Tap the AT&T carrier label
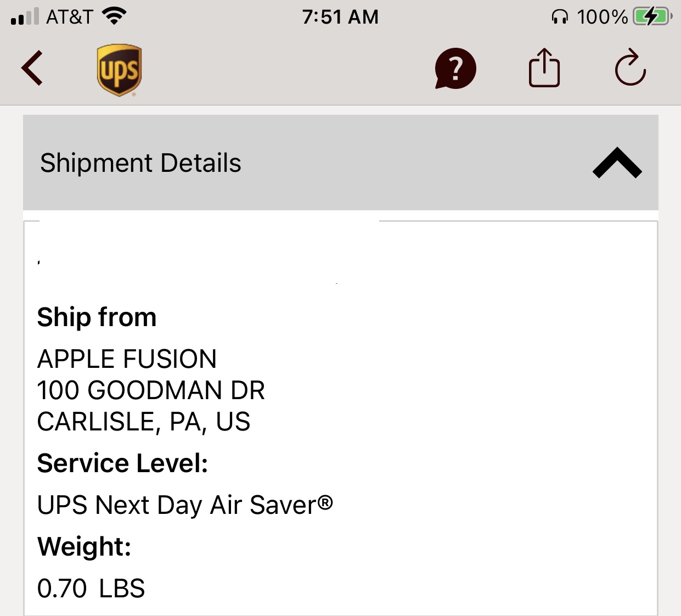Image resolution: width=681 pixels, height=616 pixels. [x=69, y=17]
